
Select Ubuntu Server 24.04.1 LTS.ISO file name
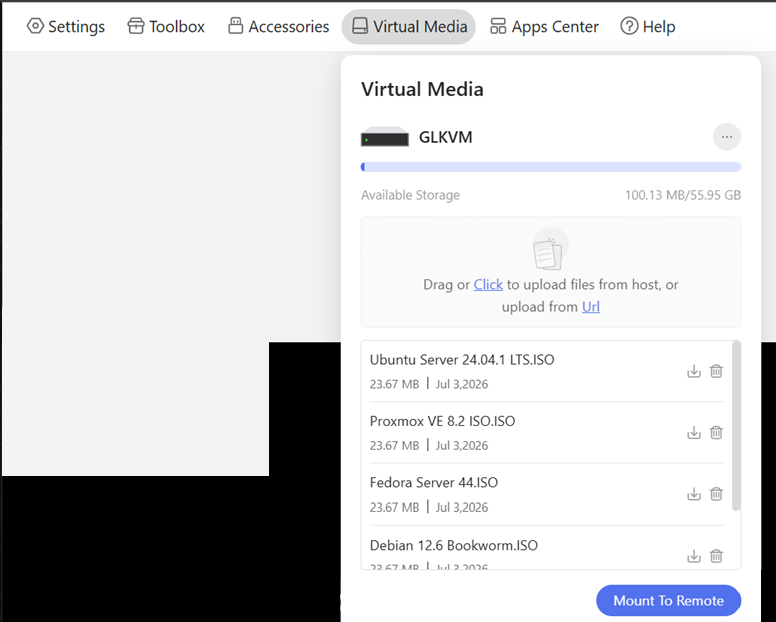click(x=462, y=360)
